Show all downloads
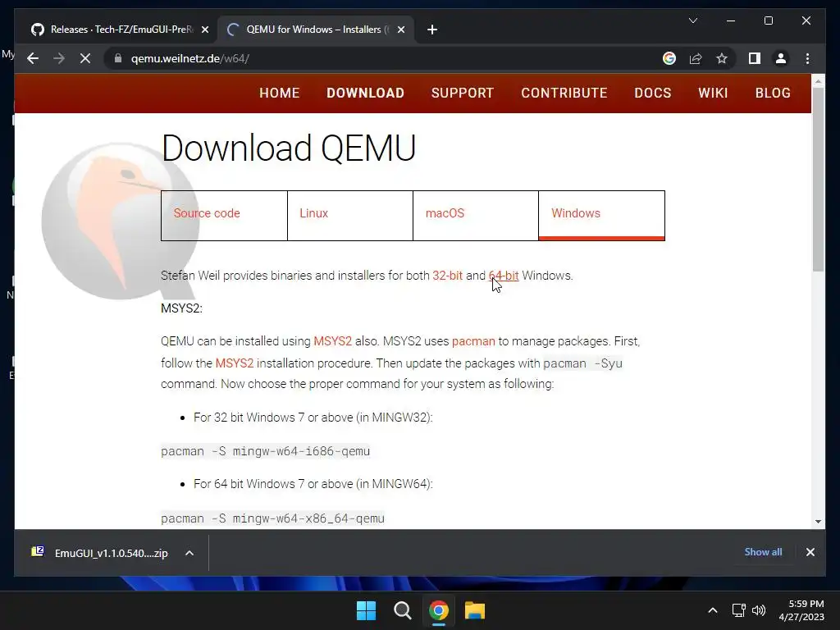840x630 pixels. [763, 552]
